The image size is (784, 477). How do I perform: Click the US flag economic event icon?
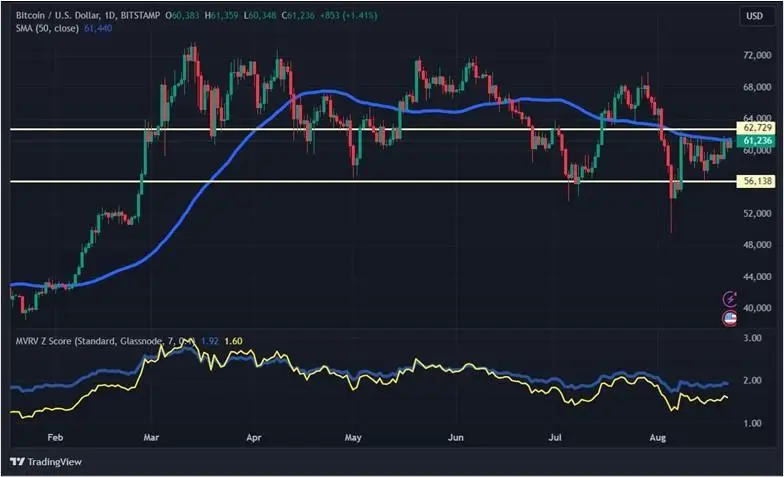pyautogui.click(x=731, y=318)
